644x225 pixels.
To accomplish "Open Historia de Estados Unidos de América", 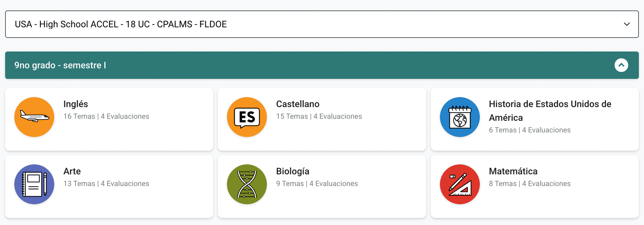I will click(x=550, y=111).
